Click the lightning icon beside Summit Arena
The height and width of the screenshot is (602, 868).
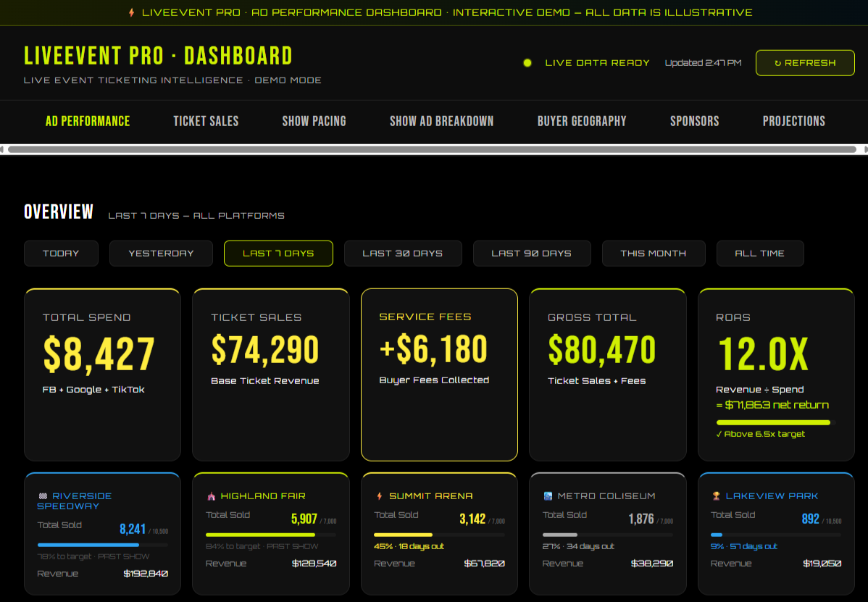click(x=379, y=496)
